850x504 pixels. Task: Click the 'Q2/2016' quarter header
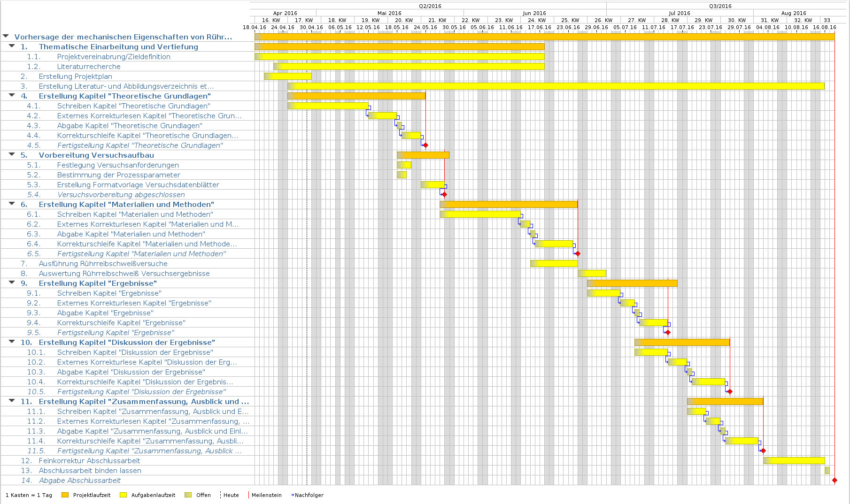430,6
